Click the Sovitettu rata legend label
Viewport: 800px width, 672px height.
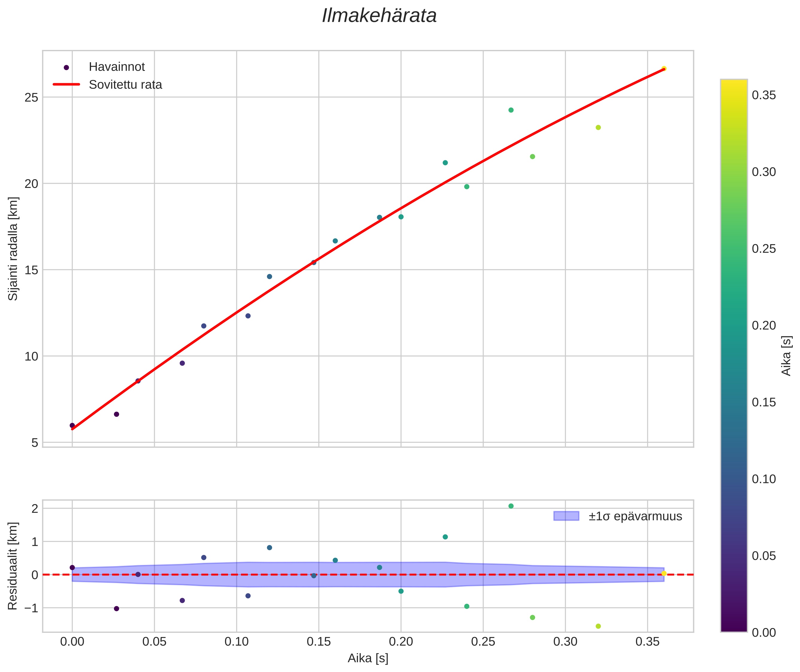(125, 85)
